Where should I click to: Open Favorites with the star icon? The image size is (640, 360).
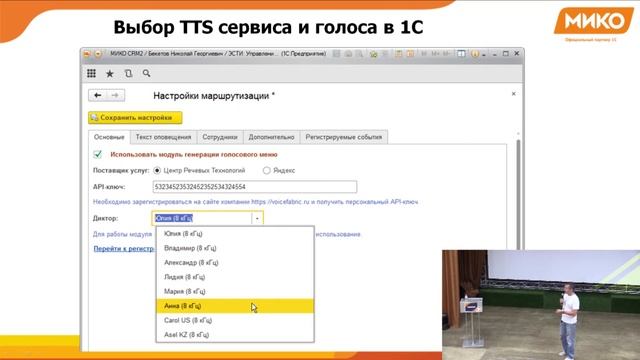(110, 73)
